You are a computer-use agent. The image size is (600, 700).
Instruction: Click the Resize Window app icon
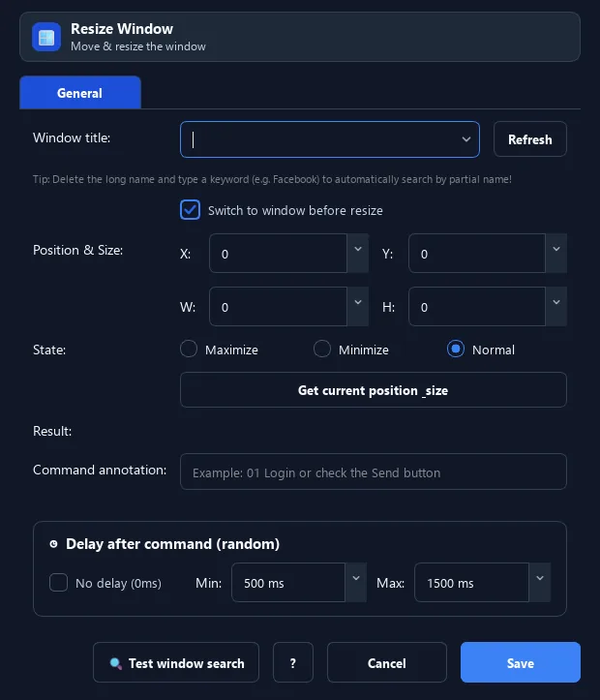click(46, 37)
